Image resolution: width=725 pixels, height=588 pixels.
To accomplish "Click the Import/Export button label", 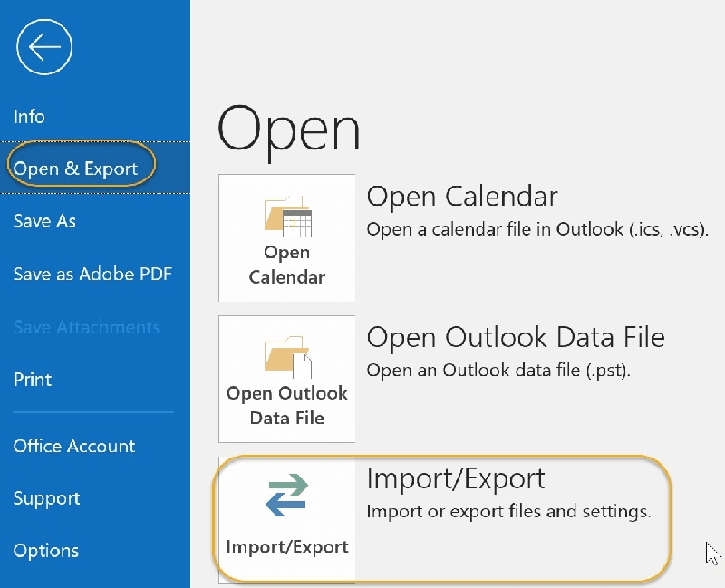I will (287, 546).
